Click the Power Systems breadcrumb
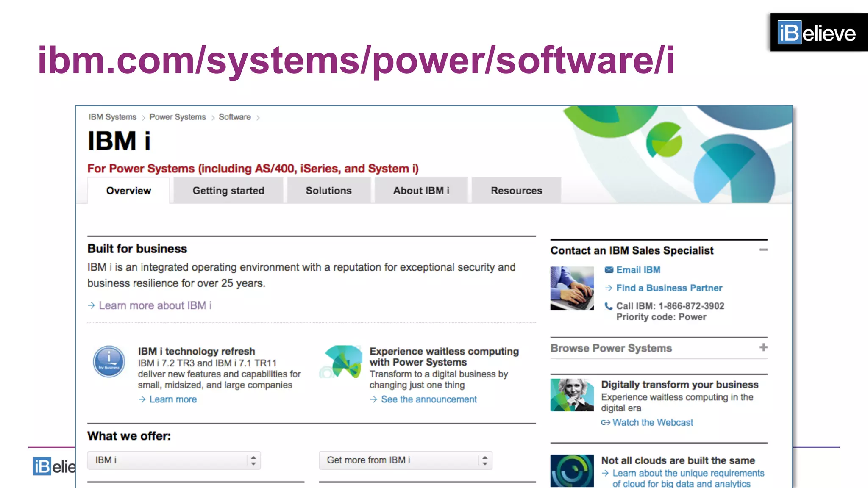868x488 pixels. 178,117
